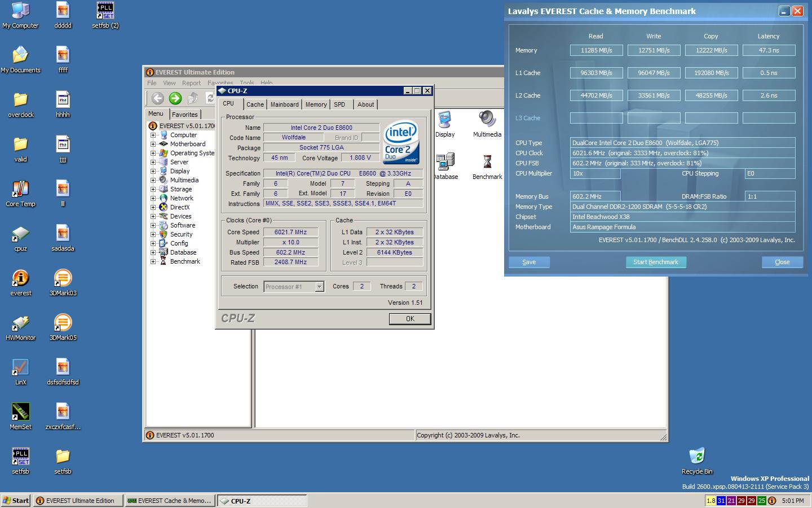Image resolution: width=812 pixels, height=508 pixels.
Task: Expand the Storage node in EVEREST tree
Action: click(153, 189)
